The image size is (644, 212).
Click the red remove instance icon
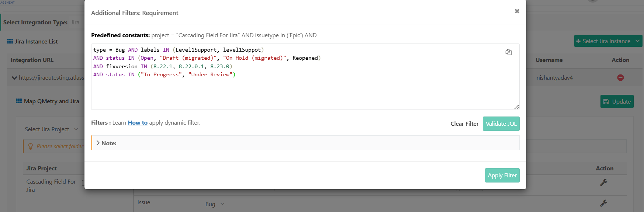(620, 77)
